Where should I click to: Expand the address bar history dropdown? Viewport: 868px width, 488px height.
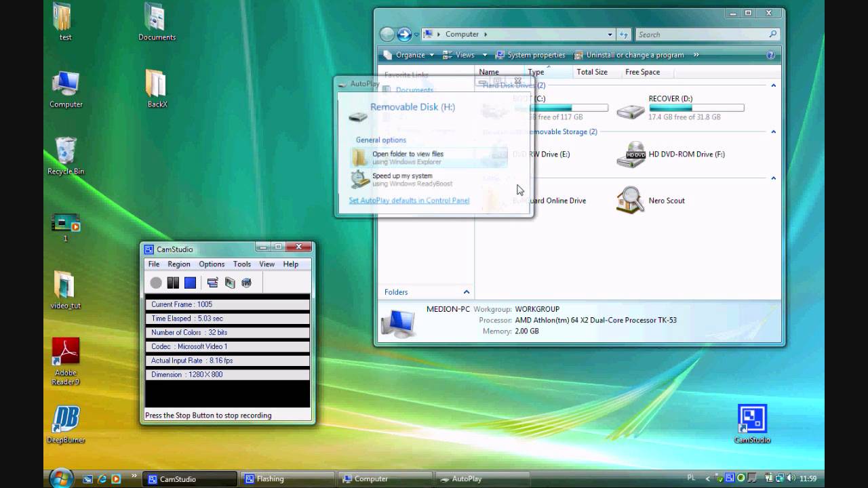pos(610,35)
